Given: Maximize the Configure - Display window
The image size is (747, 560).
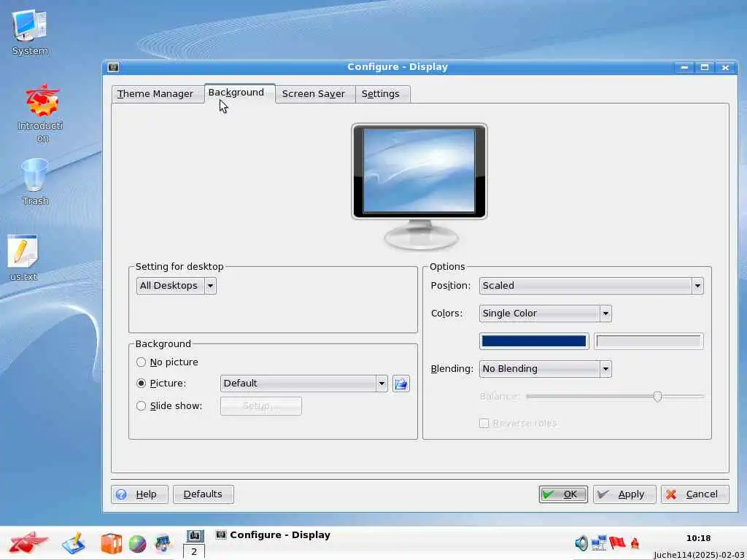Looking at the screenshot, I should coord(705,68).
